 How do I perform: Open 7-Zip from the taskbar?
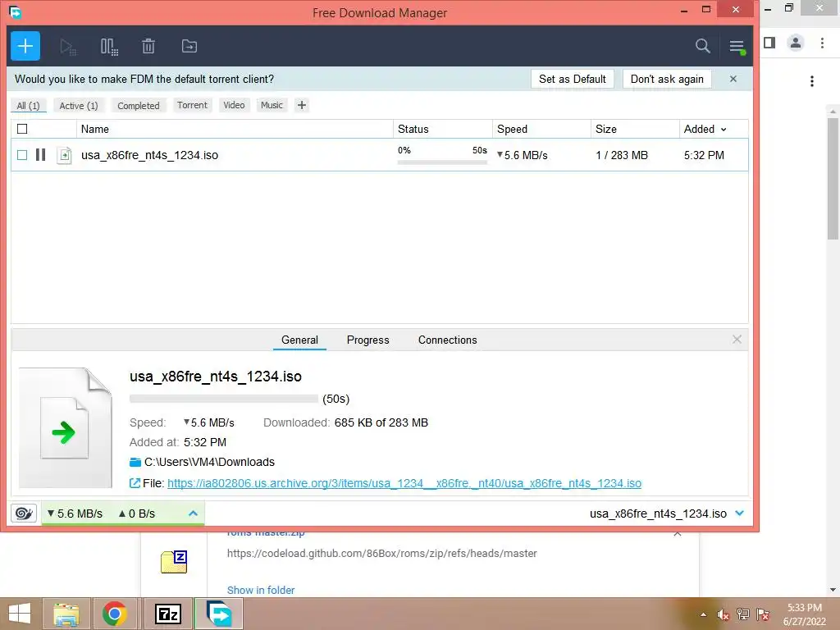(x=167, y=614)
